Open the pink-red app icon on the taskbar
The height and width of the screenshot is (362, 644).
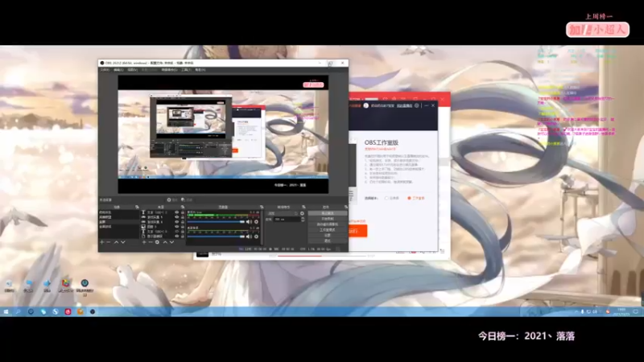pos(68,311)
